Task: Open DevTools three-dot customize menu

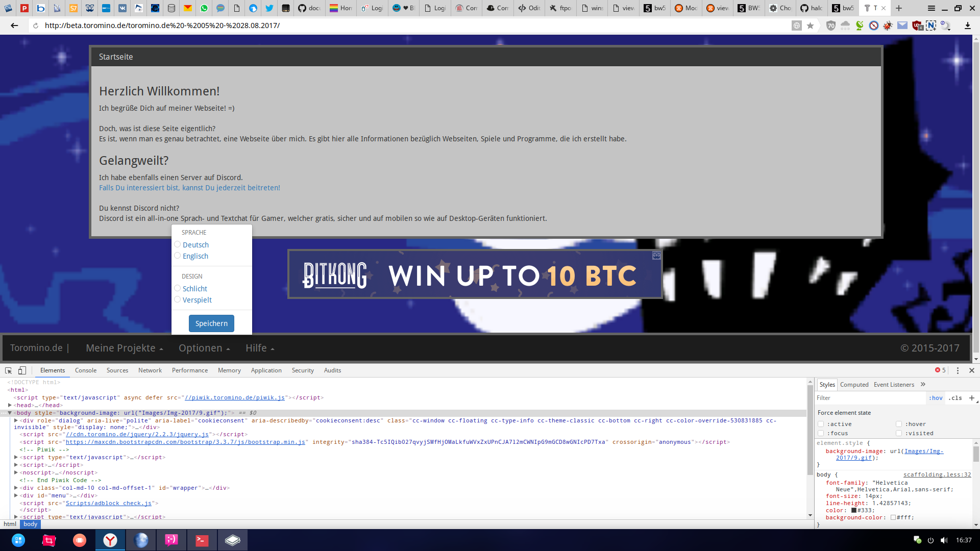Action: [x=958, y=371]
